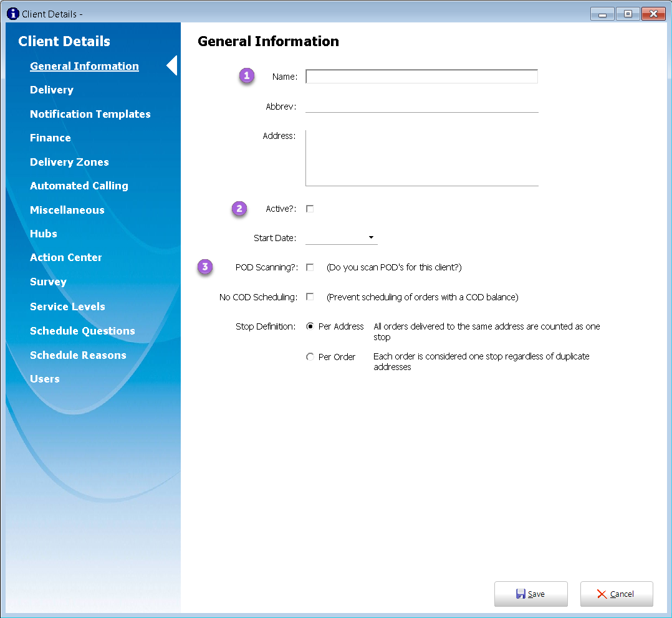Click the 'Client Details' sidebar heading
Image resolution: width=672 pixels, height=618 pixels.
tap(64, 41)
